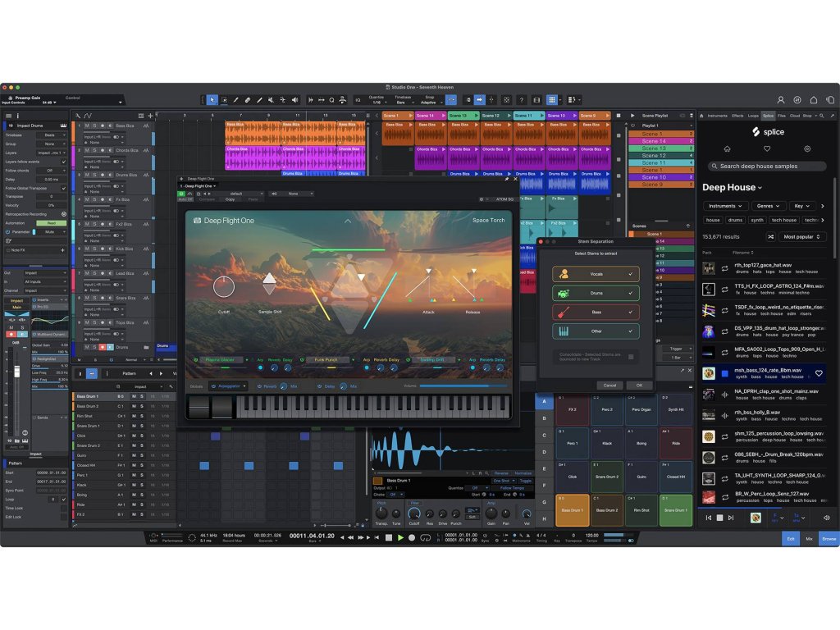This screenshot has width=840, height=630.
Task: Open the Most popular sort dropdown
Action: [802, 237]
